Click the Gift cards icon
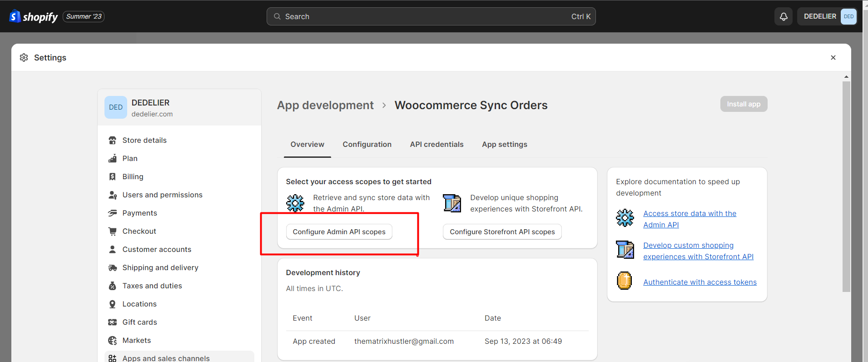This screenshot has width=868, height=362. [112, 322]
